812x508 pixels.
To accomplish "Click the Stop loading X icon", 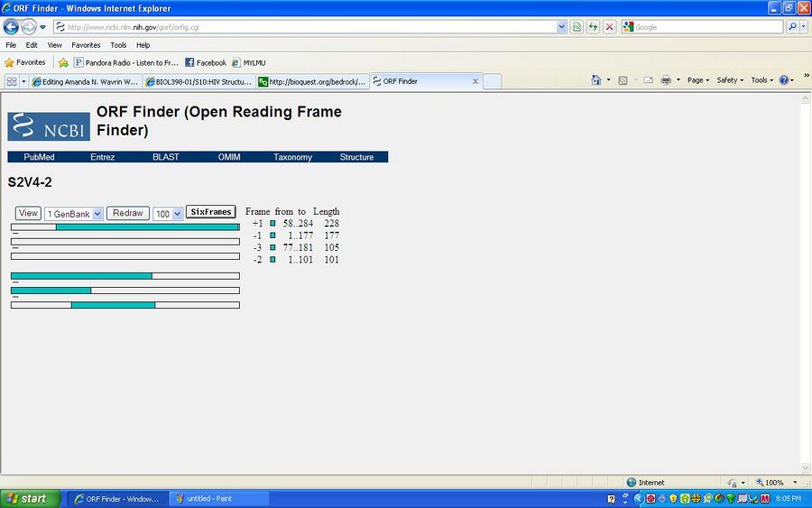I will pos(610,27).
